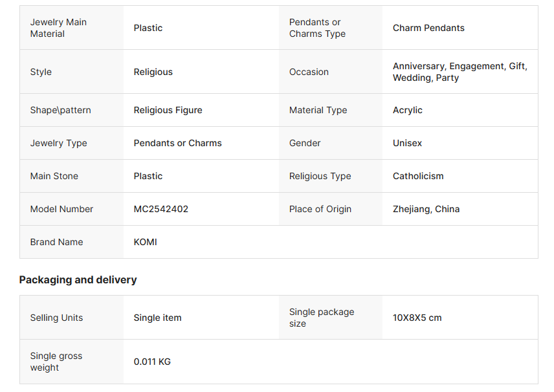Select model number MC2542402
Viewport: 554px width, 392px height.
pos(161,209)
